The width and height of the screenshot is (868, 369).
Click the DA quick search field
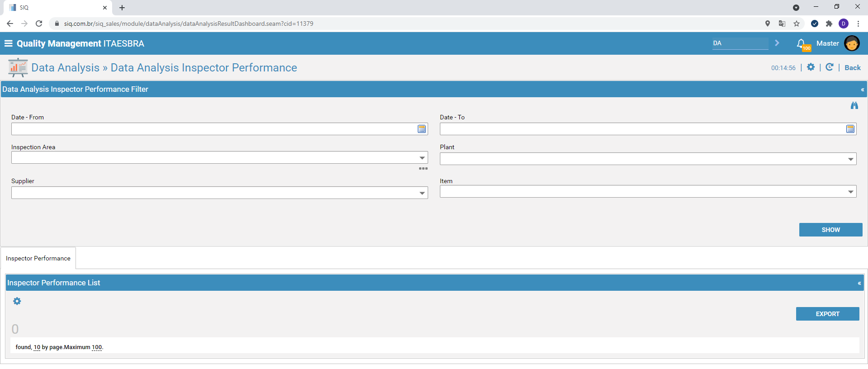(x=741, y=43)
